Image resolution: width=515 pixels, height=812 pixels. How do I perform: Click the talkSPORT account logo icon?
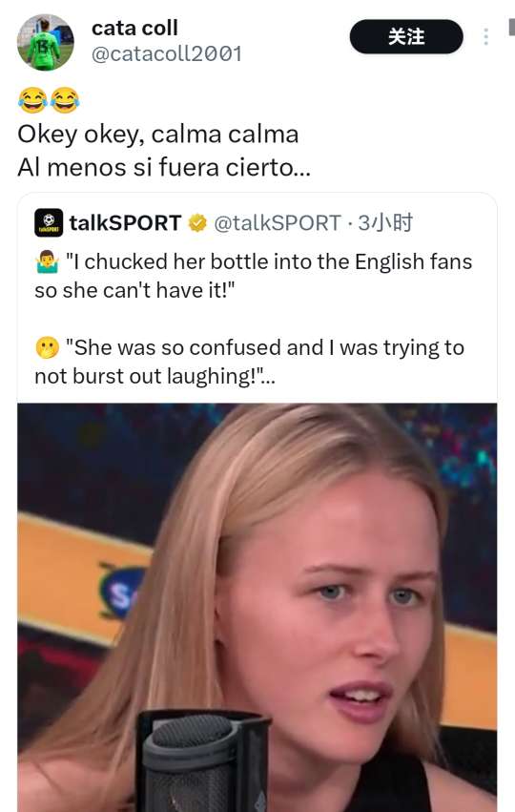pos(49,223)
